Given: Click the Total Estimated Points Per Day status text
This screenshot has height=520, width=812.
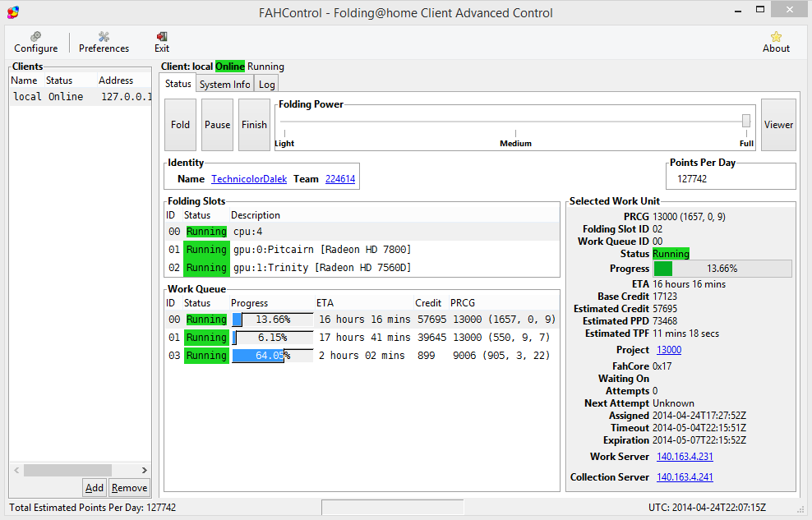Looking at the screenshot, I should coord(93,507).
